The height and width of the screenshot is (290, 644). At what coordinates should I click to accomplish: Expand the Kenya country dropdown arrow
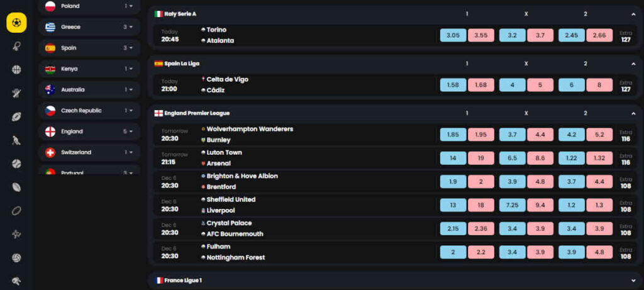(x=131, y=69)
